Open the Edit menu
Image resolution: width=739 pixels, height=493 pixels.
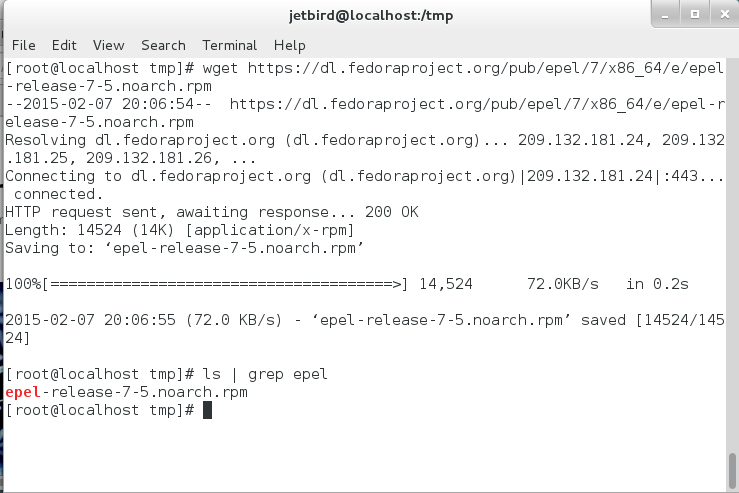[64, 45]
